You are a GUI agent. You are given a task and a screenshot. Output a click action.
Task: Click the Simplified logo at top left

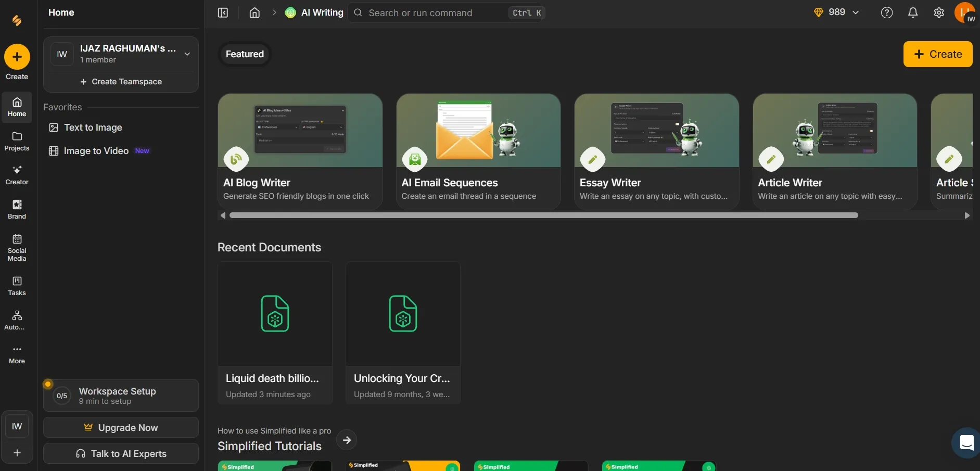[x=17, y=20]
